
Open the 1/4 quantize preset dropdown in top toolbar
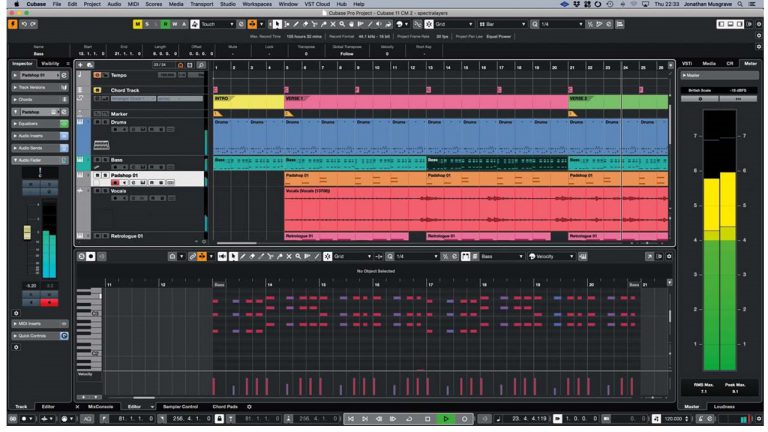coord(562,24)
